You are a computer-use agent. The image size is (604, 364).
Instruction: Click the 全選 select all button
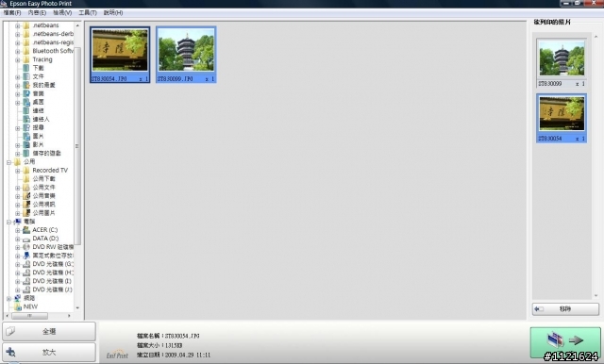[49, 331]
